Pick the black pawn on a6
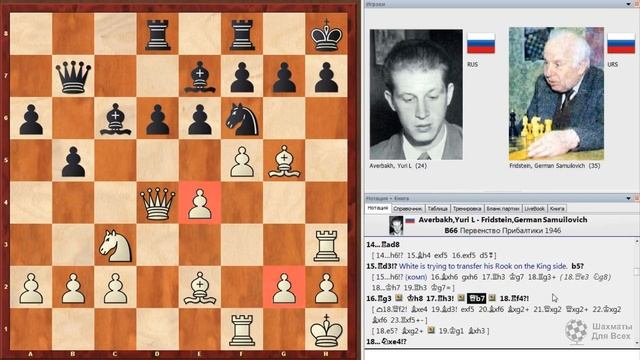 (x=31, y=118)
